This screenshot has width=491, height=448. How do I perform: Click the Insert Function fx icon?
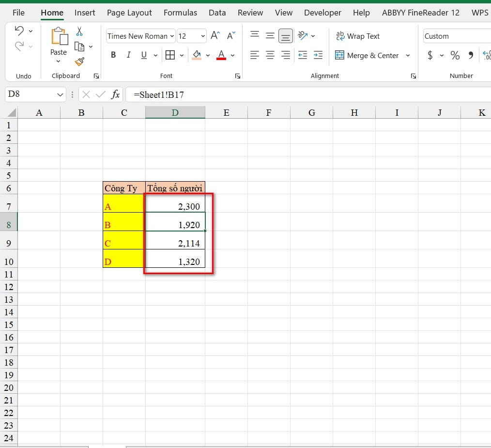pyautogui.click(x=115, y=94)
